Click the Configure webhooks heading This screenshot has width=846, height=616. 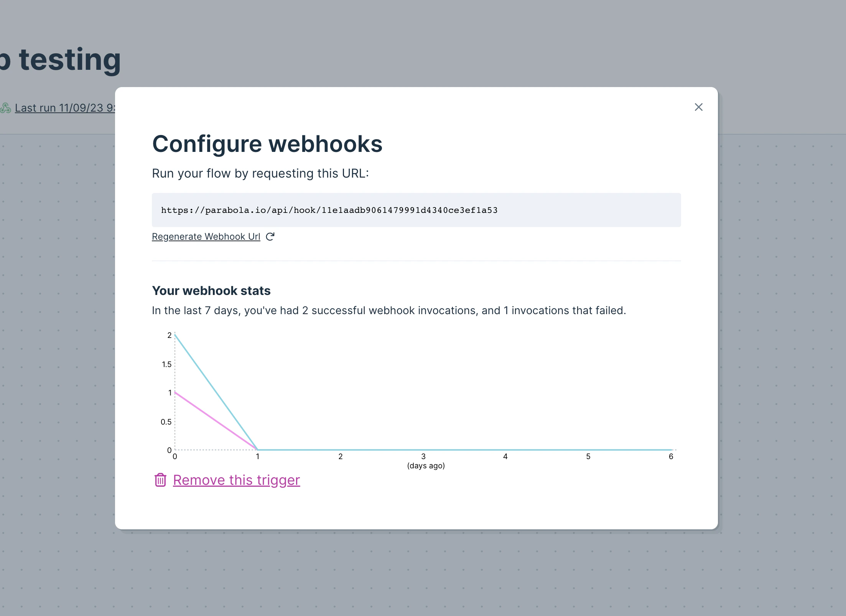coord(267,144)
